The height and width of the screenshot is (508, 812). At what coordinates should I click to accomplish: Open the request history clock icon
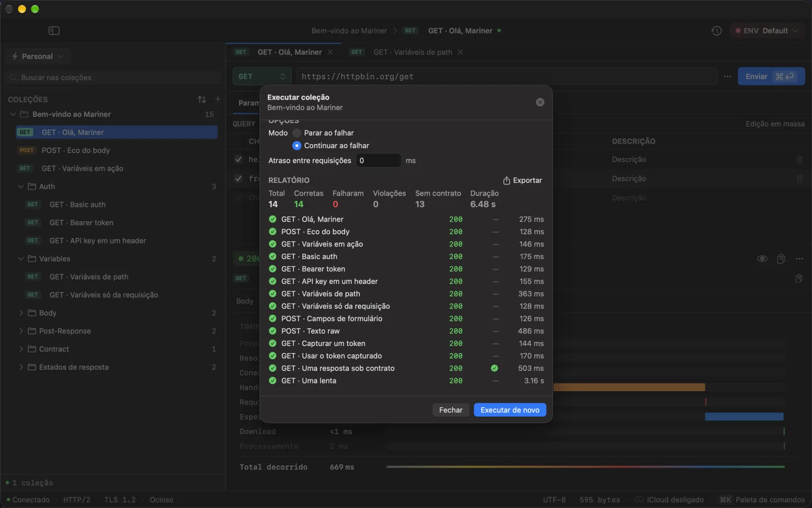pos(716,30)
